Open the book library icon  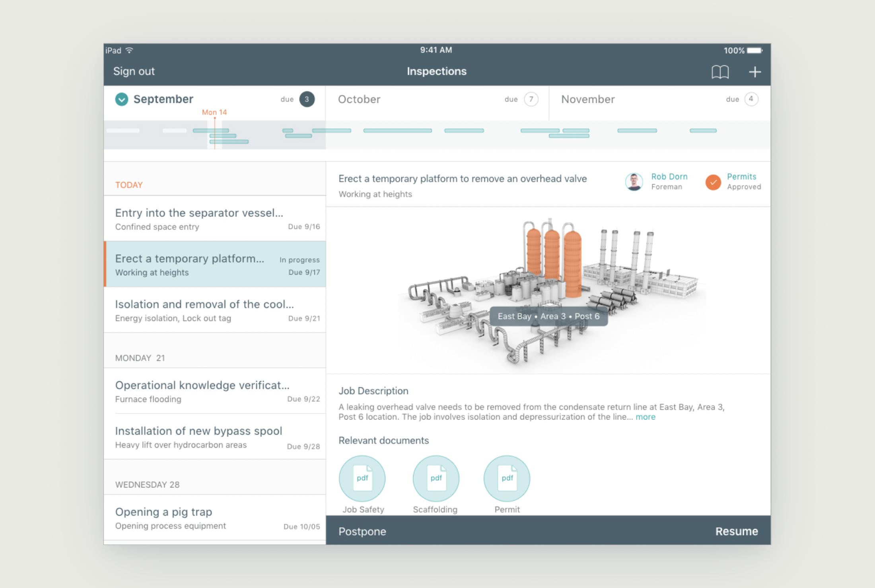coord(720,72)
